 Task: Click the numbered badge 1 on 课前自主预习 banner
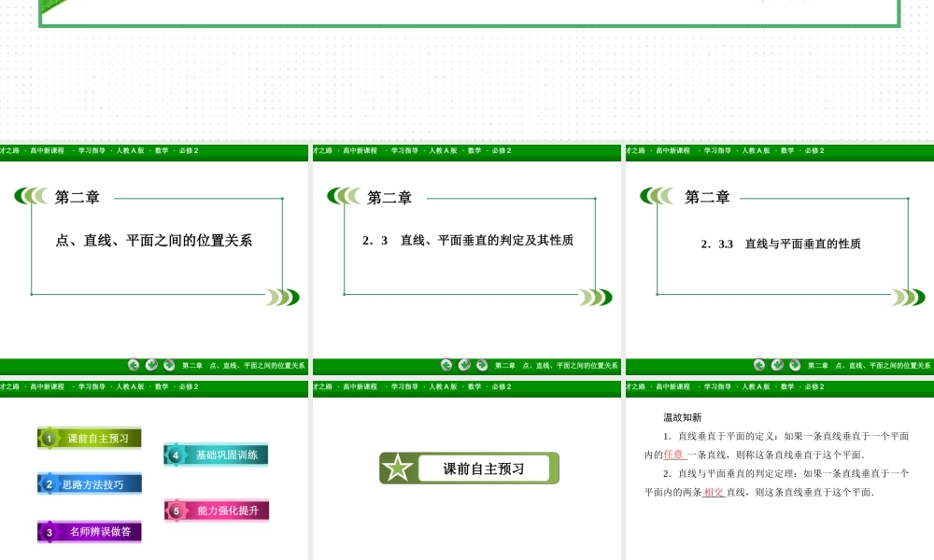pos(49,437)
